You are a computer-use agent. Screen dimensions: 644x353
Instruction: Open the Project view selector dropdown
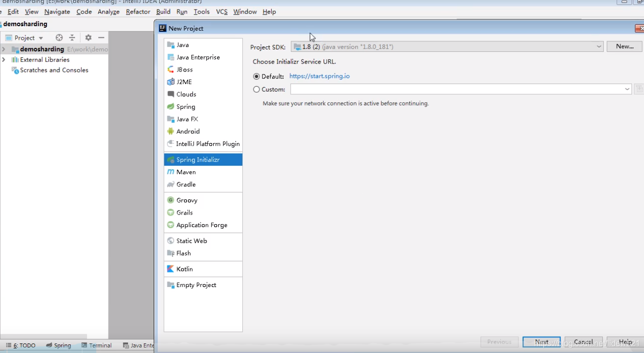[24, 38]
